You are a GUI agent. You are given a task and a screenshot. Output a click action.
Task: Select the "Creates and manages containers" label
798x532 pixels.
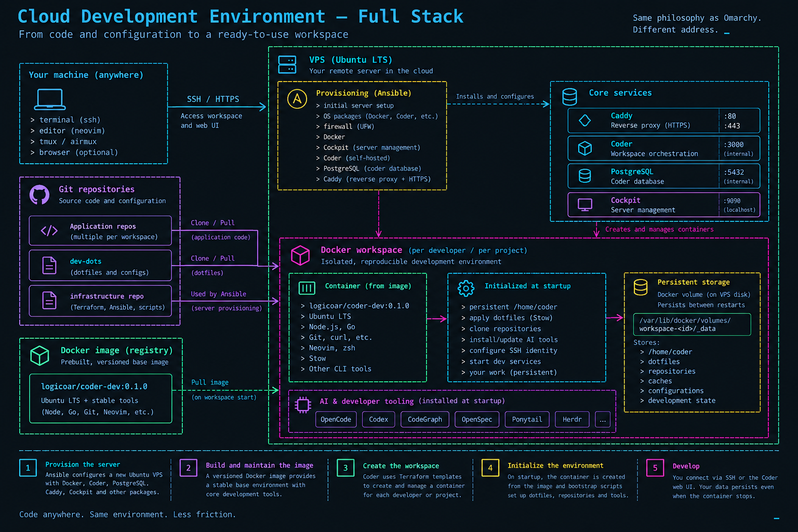659,230
